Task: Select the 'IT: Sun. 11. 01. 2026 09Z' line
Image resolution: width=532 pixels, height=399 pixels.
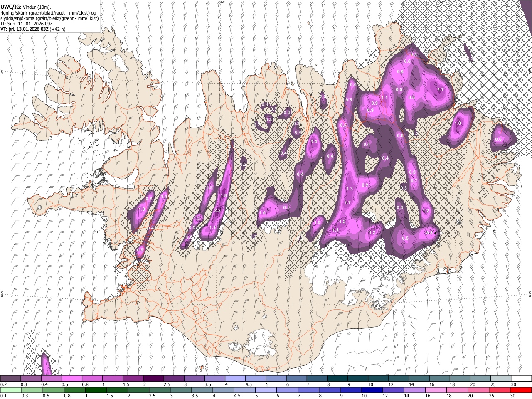Action: [26, 24]
